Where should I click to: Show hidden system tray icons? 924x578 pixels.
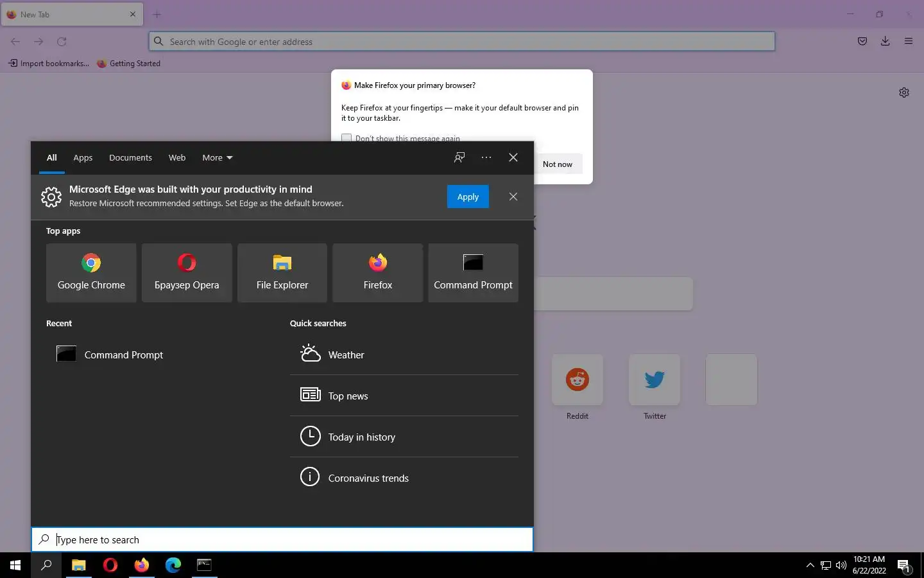pos(810,565)
